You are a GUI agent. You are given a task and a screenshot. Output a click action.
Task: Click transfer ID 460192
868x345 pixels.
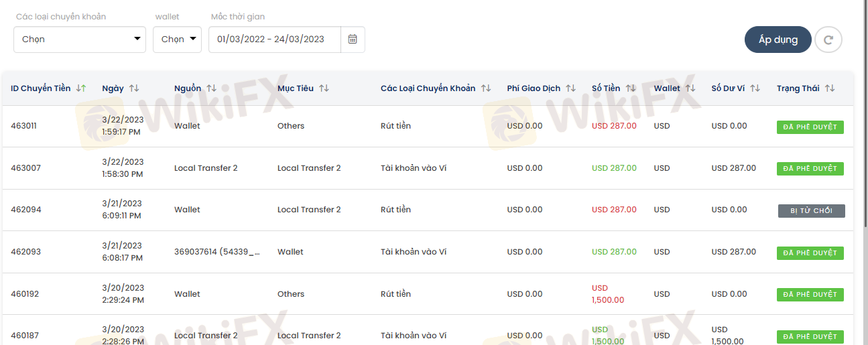(x=25, y=294)
